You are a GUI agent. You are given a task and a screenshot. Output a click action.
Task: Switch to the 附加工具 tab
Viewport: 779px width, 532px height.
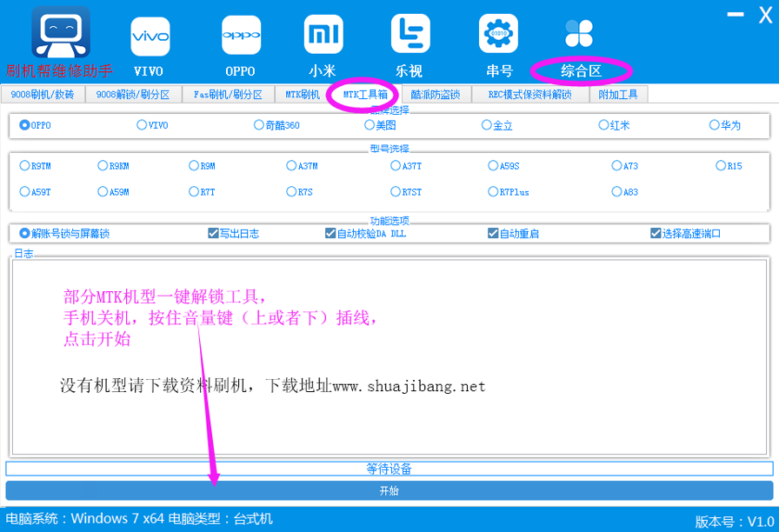618,95
